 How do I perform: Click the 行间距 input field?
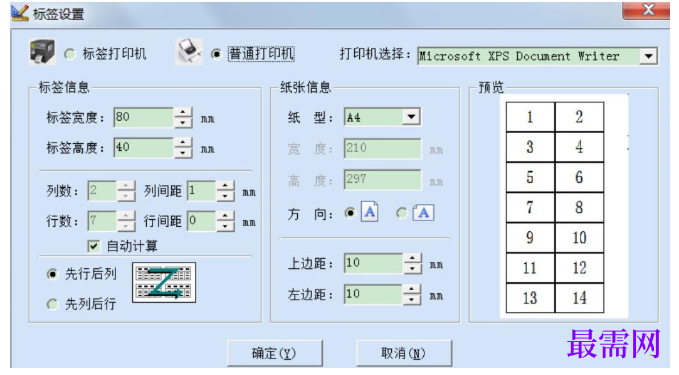[x=201, y=221]
